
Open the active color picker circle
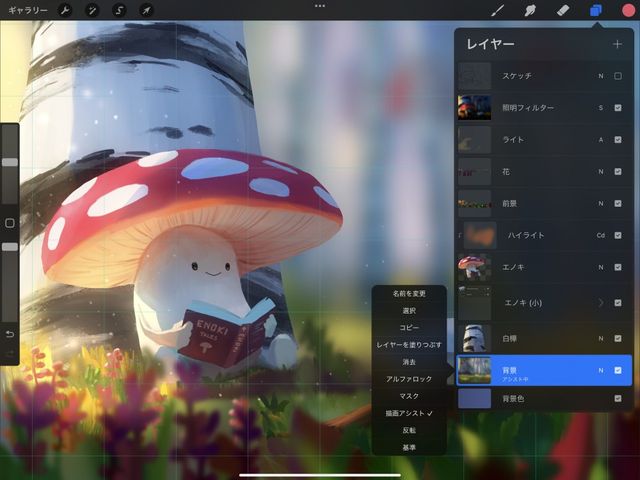point(629,10)
